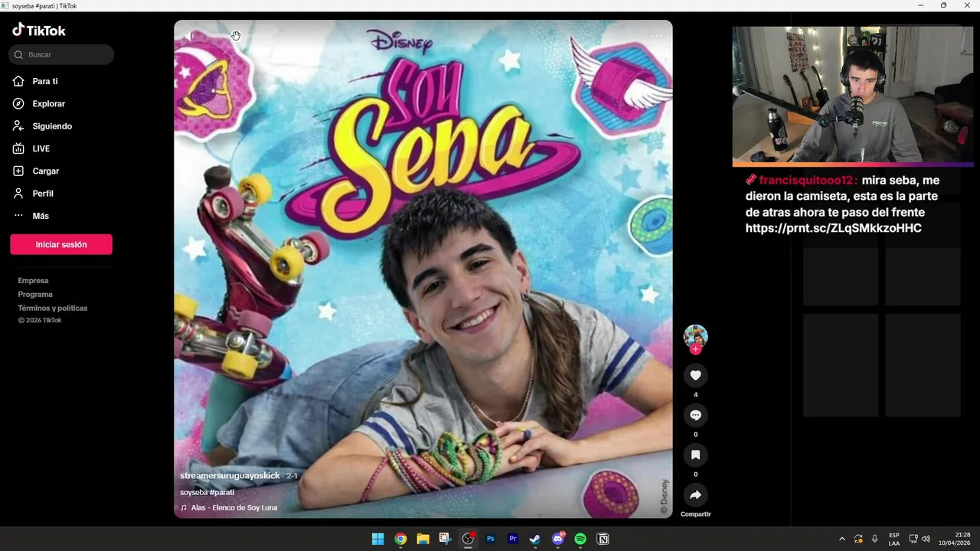Expand the Programa footer section

point(35,295)
